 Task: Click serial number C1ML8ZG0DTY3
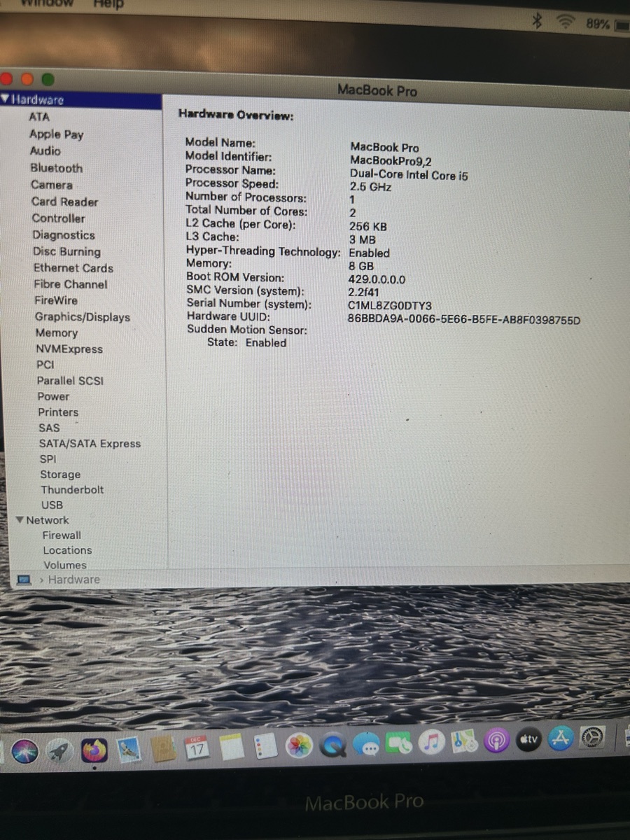point(390,306)
